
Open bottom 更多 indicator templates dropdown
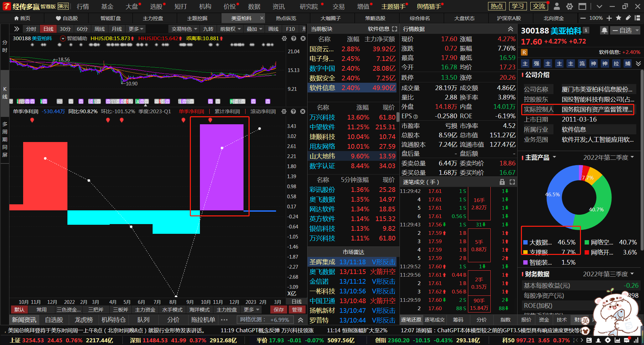(x=252, y=309)
